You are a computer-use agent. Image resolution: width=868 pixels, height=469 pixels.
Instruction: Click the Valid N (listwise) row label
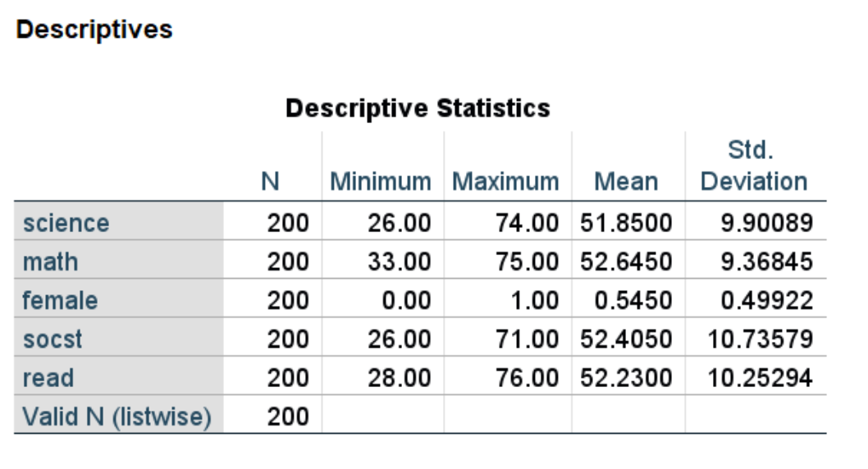(116, 417)
